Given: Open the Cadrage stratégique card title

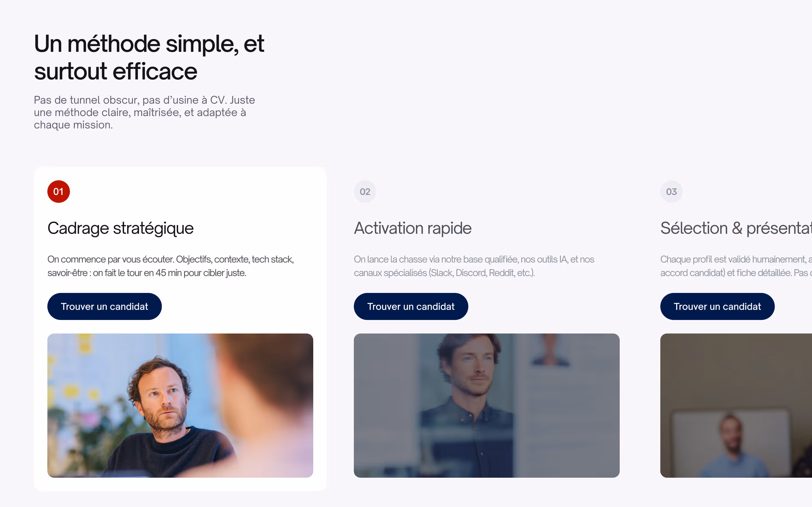Looking at the screenshot, I should 120,228.
